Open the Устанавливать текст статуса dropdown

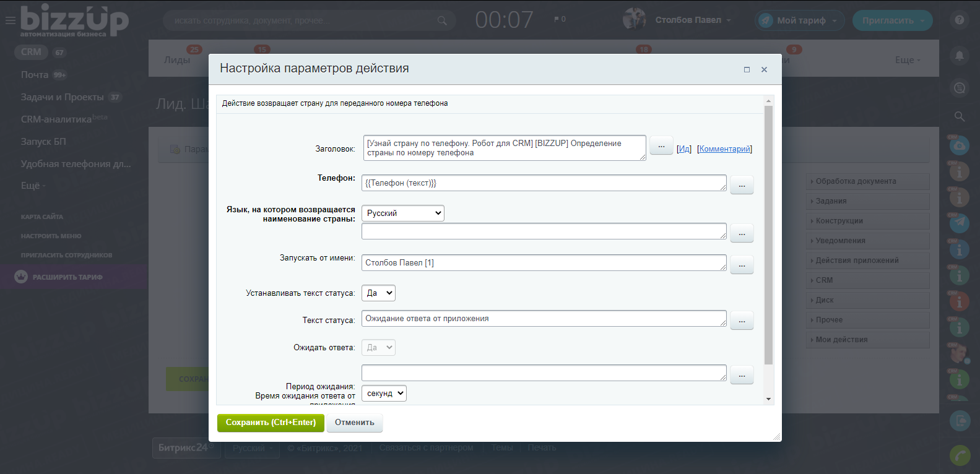[x=378, y=293]
